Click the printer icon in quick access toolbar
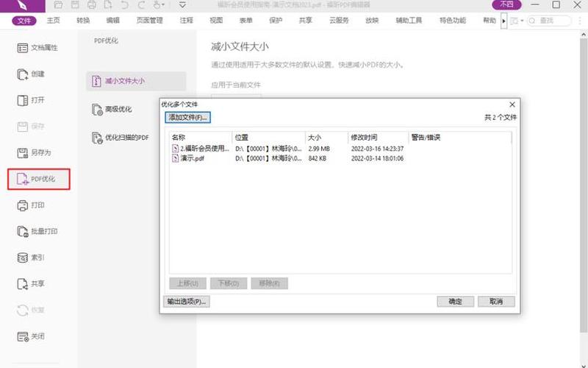588x368 pixels. [91, 5]
